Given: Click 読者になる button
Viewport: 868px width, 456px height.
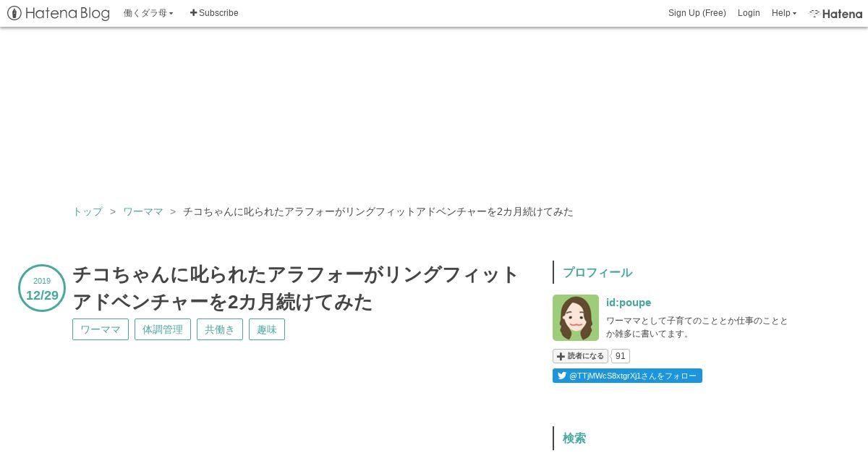Looking at the screenshot, I should tap(580, 356).
